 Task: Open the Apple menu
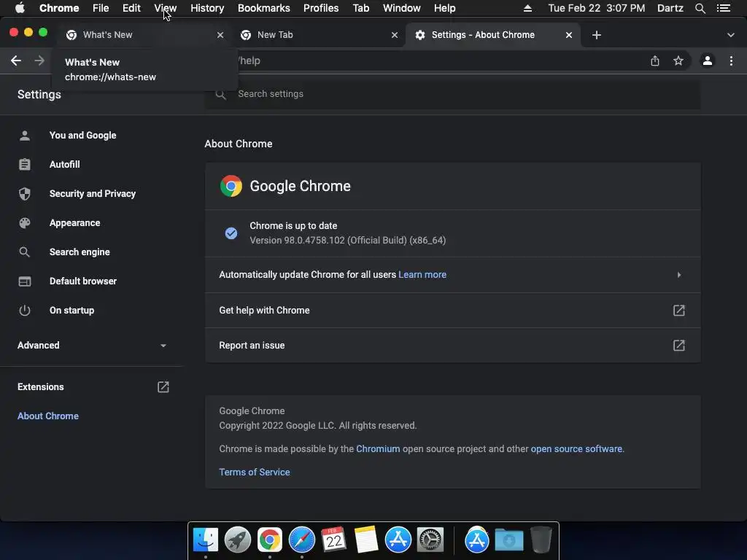coord(20,8)
